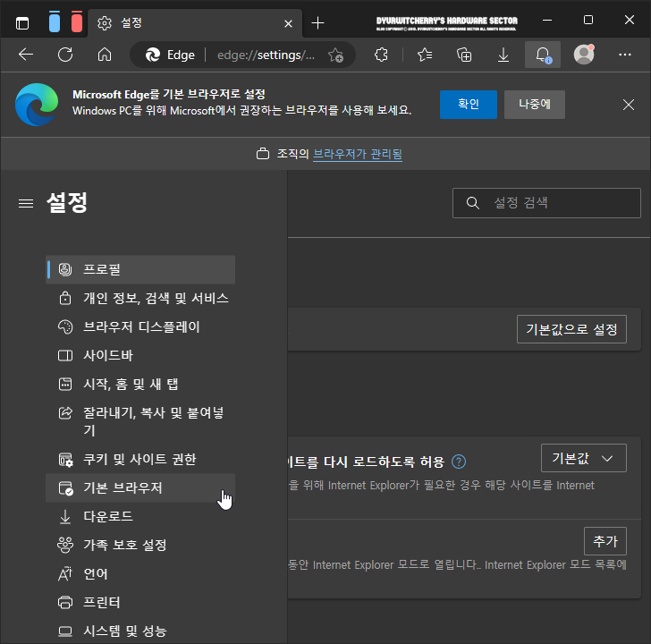Viewport: 651px width, 644px height.
Task: Click the 나중에 button
Action: click(535, 105)
